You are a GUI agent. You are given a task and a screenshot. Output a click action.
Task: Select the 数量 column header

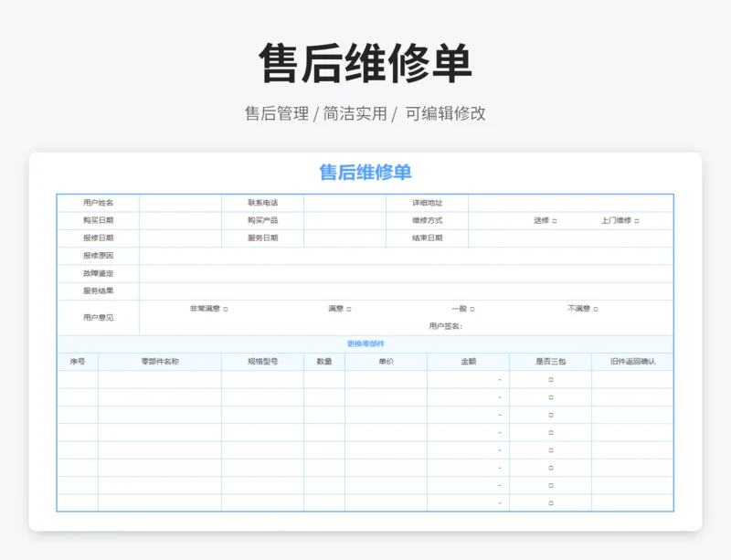pos(324,362)
